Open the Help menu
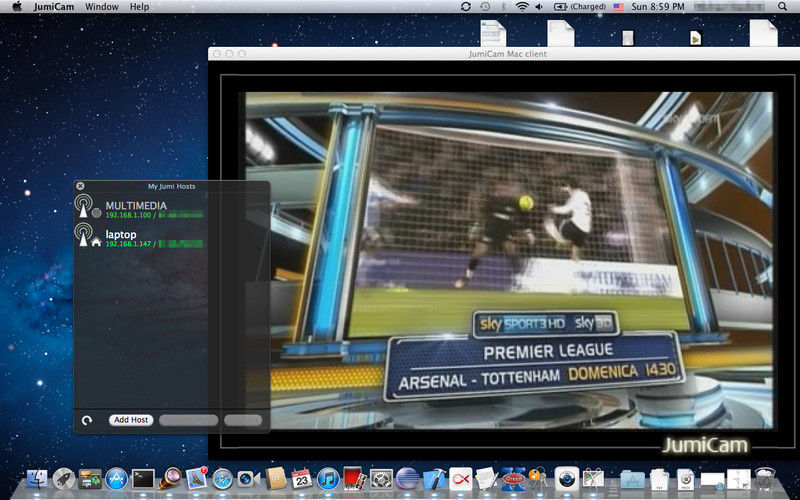The width and height of the screenshot is (800, 500). click(x=139, y=7)
